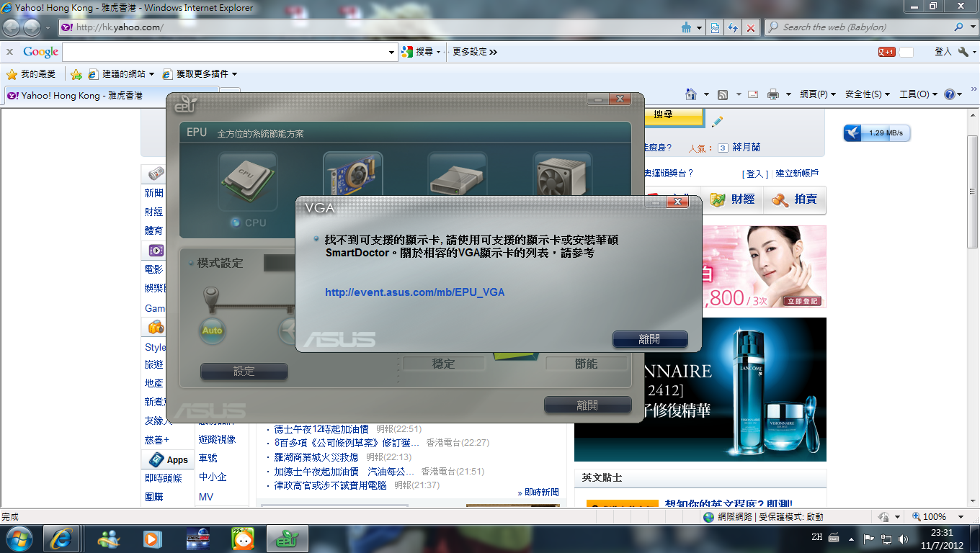Open the Lancôme Visionnaire ad banner
Image resolution: width=980 pixels, height=553 pixels.
click(x=700, y=390)
